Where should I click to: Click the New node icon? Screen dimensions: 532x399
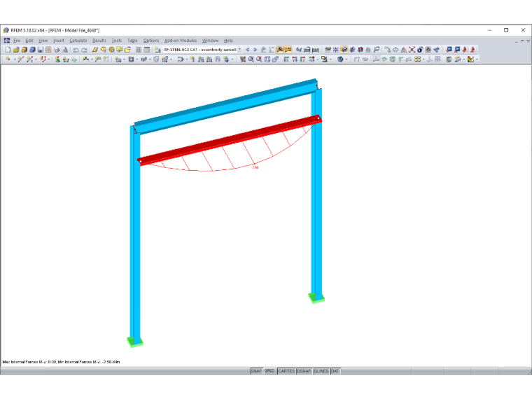tap(8, 59)
